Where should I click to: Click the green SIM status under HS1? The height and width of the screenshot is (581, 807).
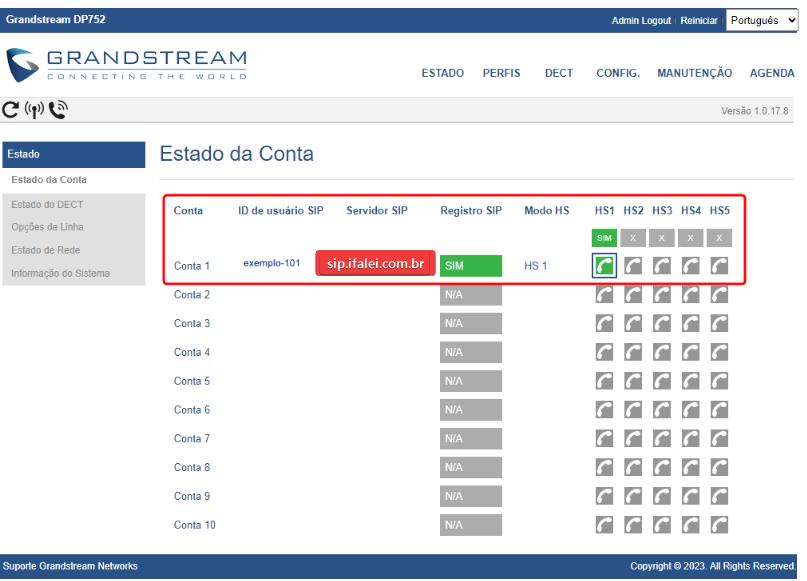604,238
